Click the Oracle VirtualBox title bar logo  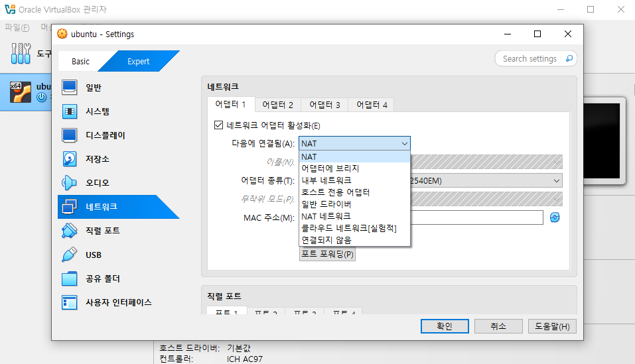click(10, 9)
